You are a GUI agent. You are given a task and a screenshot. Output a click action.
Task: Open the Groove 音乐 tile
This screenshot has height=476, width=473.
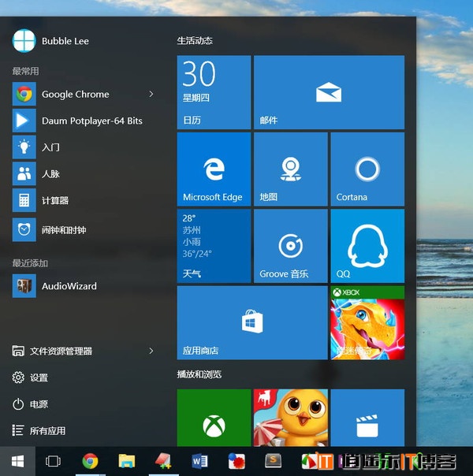coord(291,246)
